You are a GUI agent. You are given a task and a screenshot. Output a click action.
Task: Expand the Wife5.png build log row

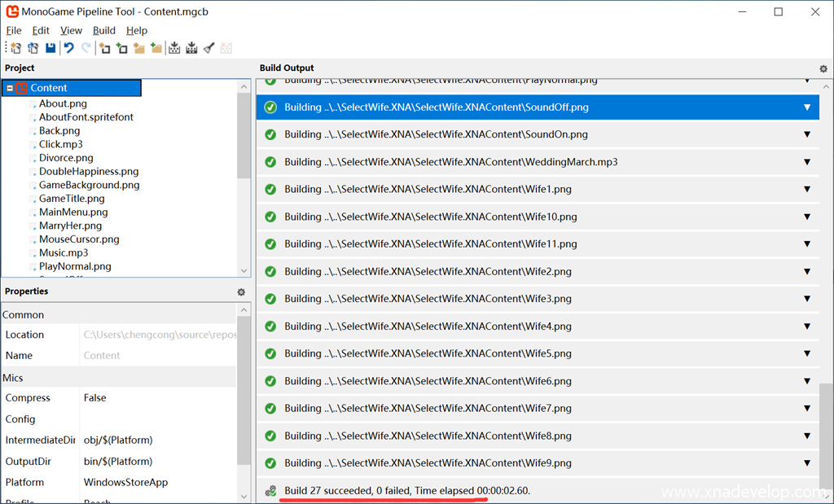pos(807,353)
